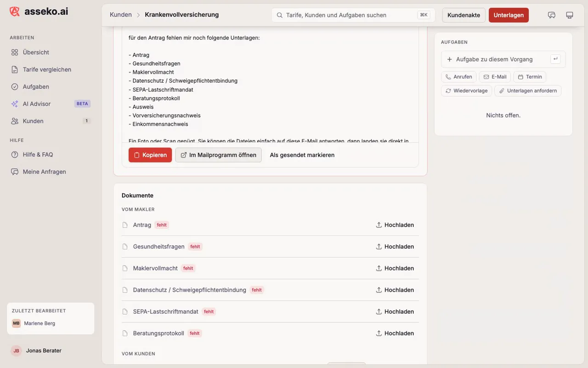
Task: Click Hochladen for SEPA-Lastschriftmandat
Action: 395,311
